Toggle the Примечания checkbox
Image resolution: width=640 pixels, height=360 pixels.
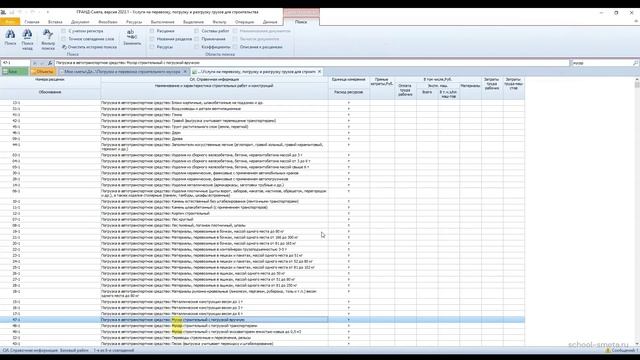pos(197,39)
